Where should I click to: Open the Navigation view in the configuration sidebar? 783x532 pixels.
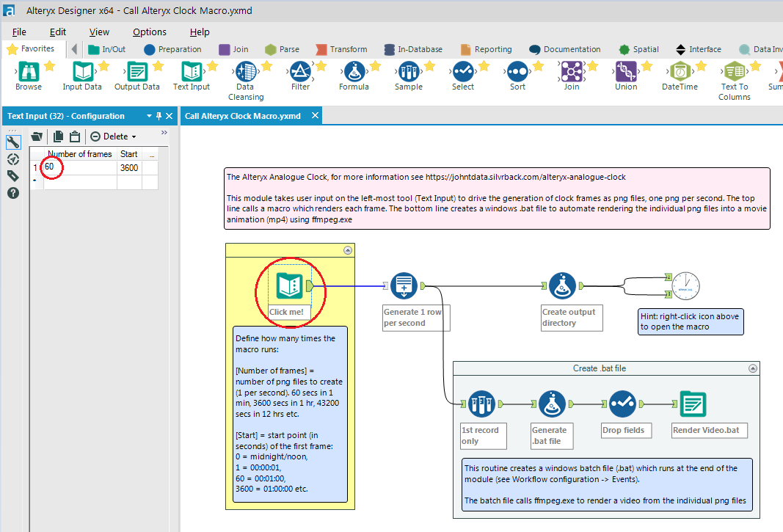pyautogui.click(x=13, y=159)
